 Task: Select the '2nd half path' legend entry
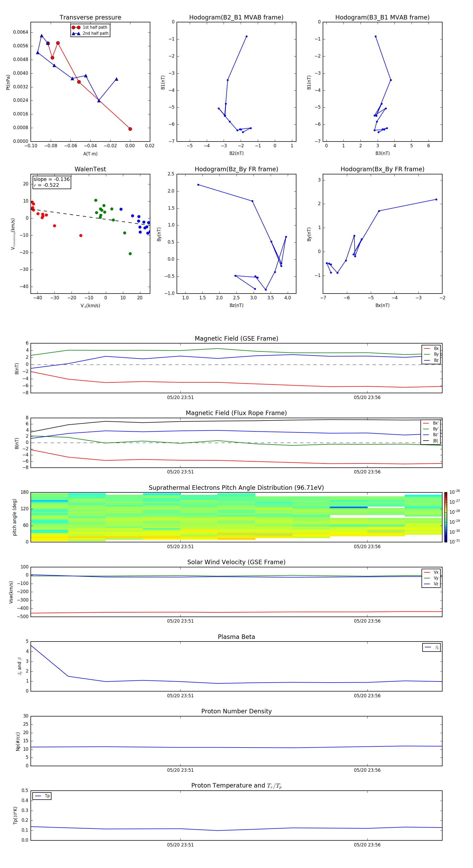pos(90,33)
